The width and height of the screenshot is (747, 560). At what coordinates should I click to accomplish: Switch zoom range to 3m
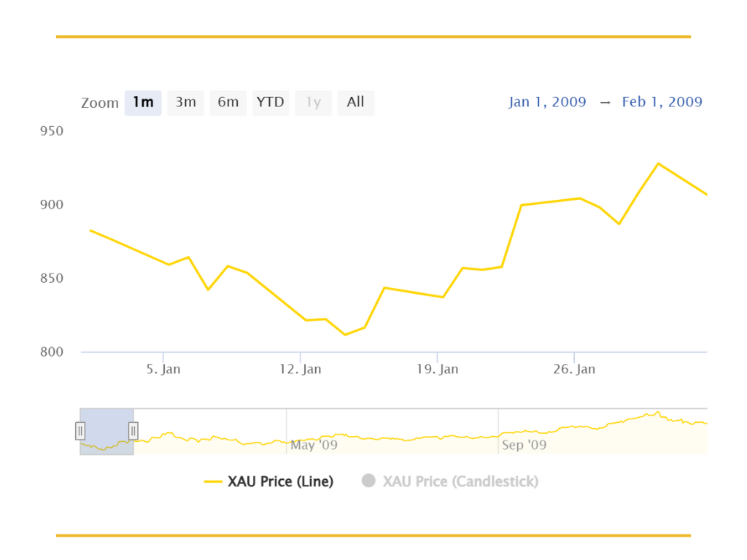click(x=185, y=103)
